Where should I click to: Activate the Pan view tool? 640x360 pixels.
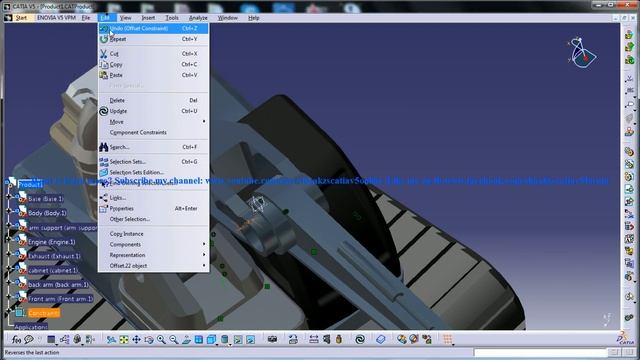pos(136,339)
